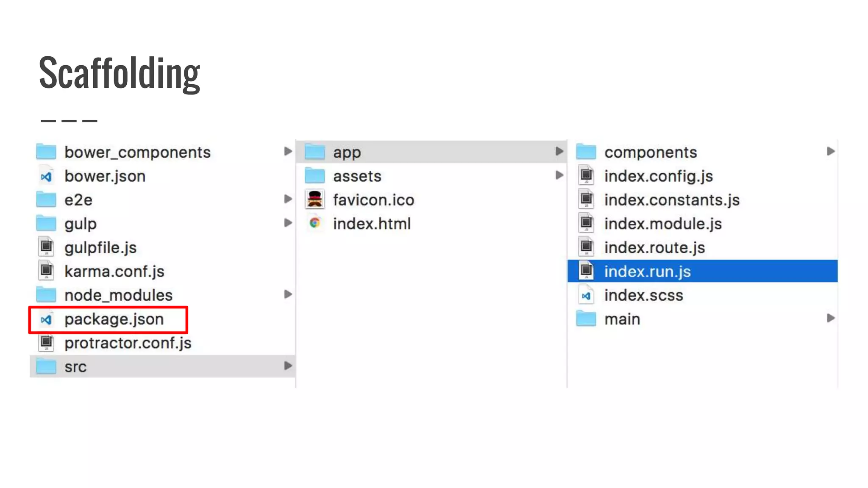Image resolution: width=868 pixels, height=488 pixels.
Task: Select index.module.js in the app column
Action: [662, 224]
